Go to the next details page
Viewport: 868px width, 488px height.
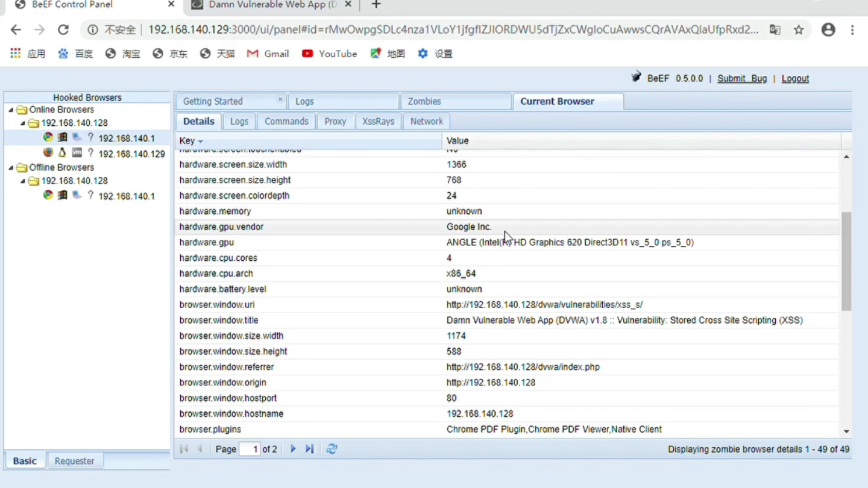click(x=293, y=449)
